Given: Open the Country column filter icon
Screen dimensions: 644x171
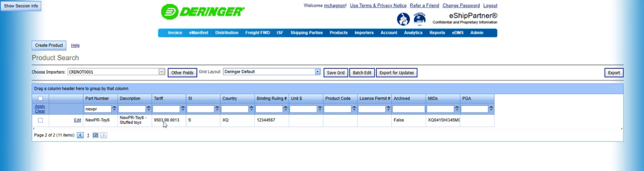Looking at the screenshot, I should pyautogui.click(x=251, y=108).
